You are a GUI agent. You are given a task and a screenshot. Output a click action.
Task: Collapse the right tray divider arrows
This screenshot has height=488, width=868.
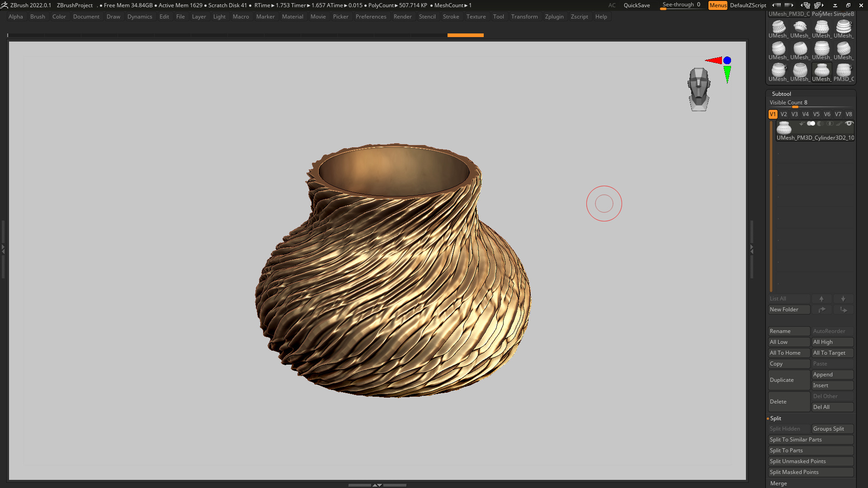point(752,249)
